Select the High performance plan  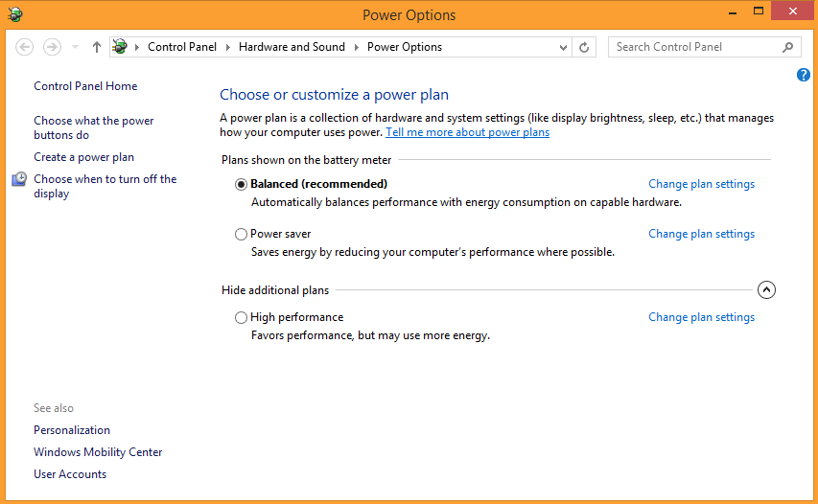coord(241,318)
